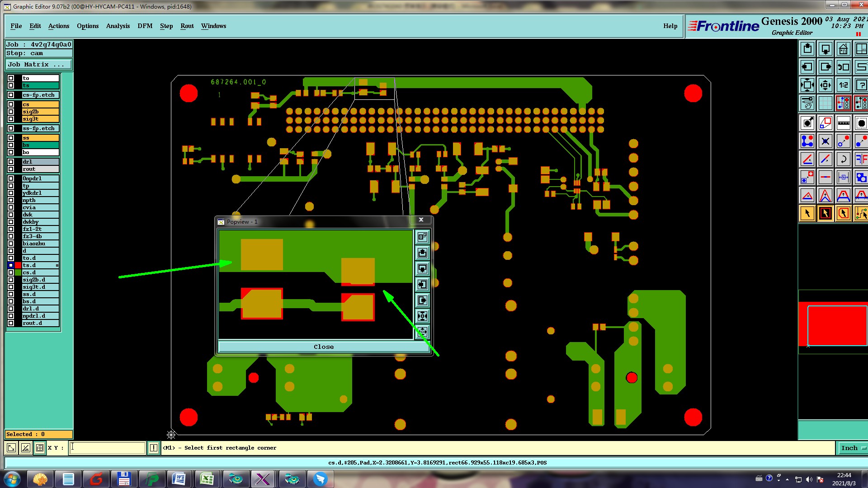Screen dimensions: 868x488
Task: Click the question mark help-view icon
Action: (861, 85)
